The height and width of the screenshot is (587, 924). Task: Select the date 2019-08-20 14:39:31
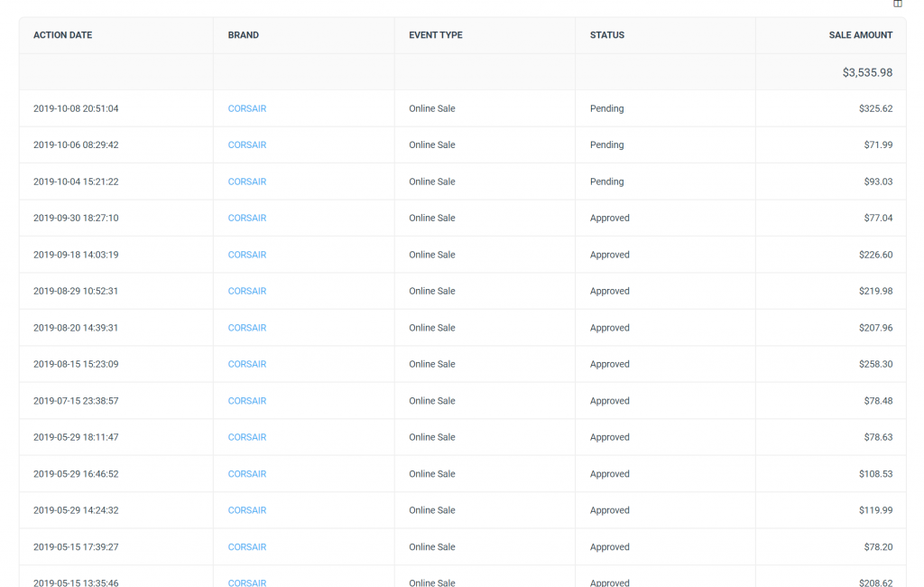click(76, 328)
